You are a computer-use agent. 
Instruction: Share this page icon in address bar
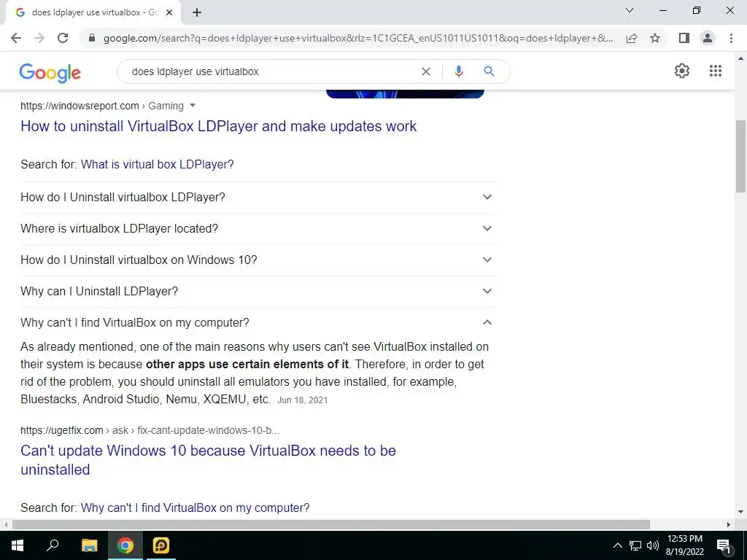[x=632, y=38]
